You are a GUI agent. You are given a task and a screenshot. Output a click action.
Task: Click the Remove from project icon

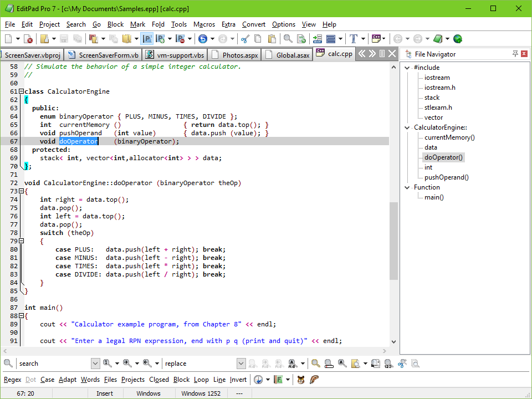click(180, 39)
